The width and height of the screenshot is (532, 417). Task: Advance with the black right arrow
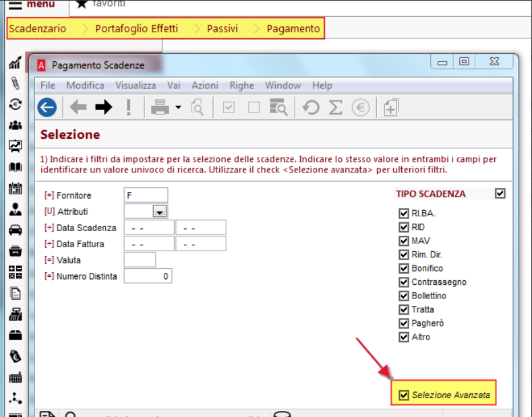click(x=103, y=108)
